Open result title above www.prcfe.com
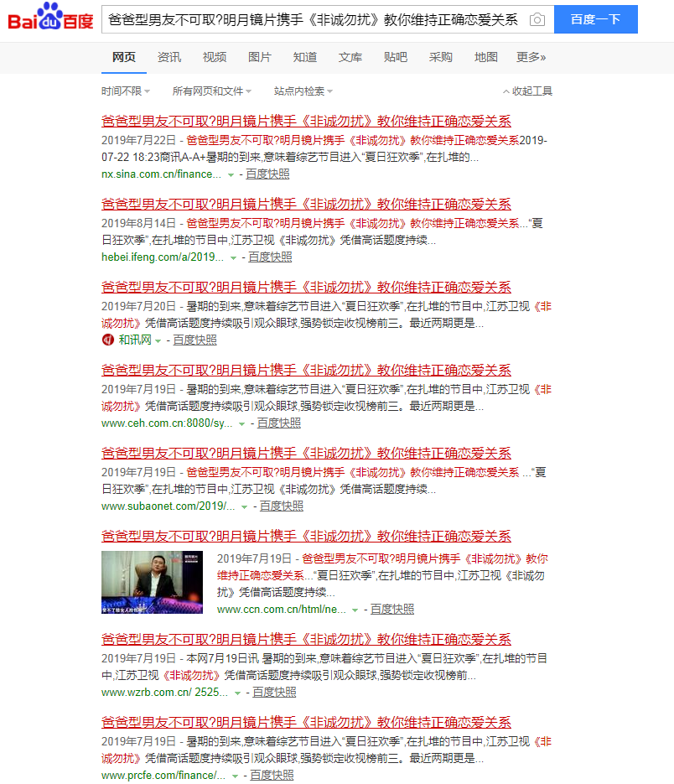The height and width of the screenshot is (784, 674). tap(306, 722)
